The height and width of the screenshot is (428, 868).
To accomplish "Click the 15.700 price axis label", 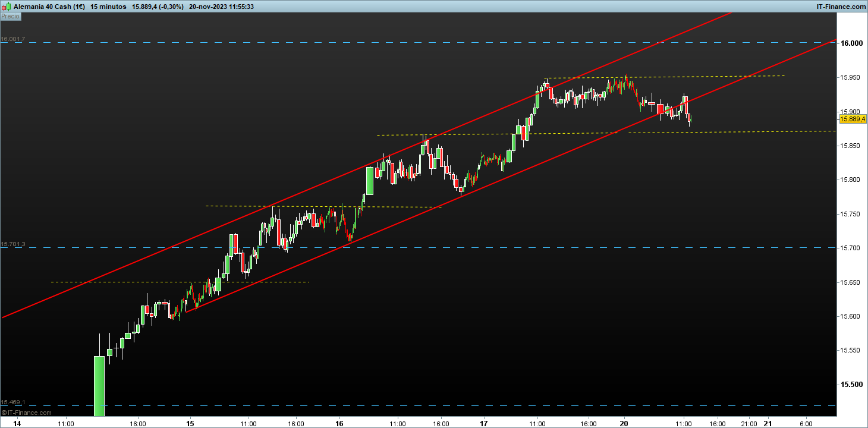I will point(850,248).
